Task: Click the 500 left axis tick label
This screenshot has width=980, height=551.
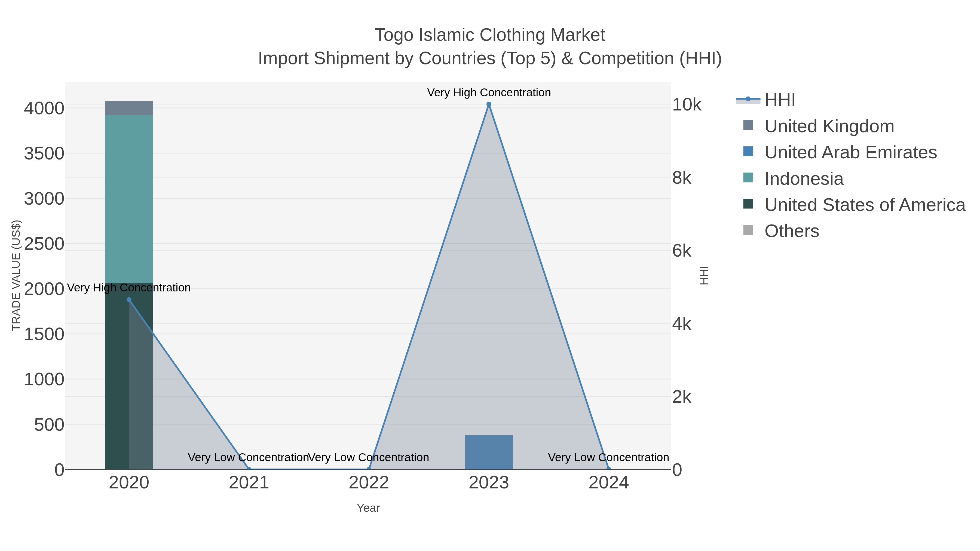Action: coord(49,424)
